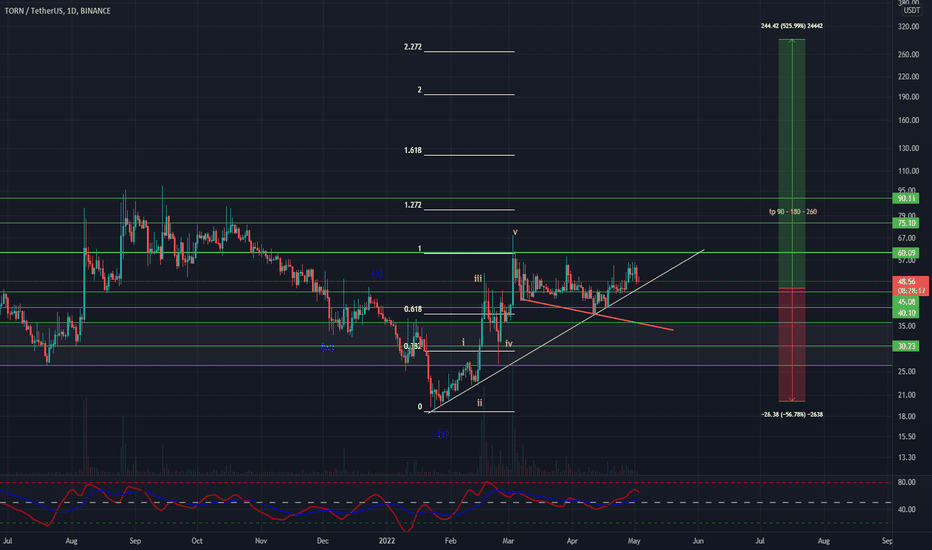The width and height of the screenshot is (932, 550).
Task: Click the 40.00 oscillator scale value
Action: click(x=906, y=510)
